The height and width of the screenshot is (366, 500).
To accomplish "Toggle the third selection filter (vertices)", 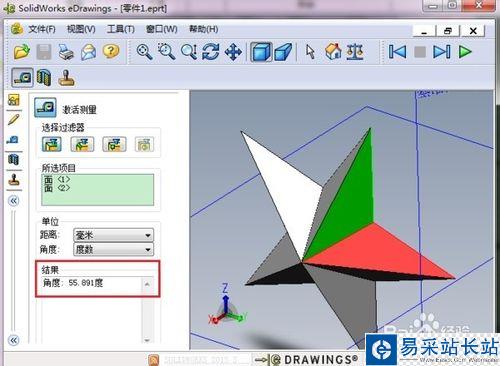I will click(114, 144).
